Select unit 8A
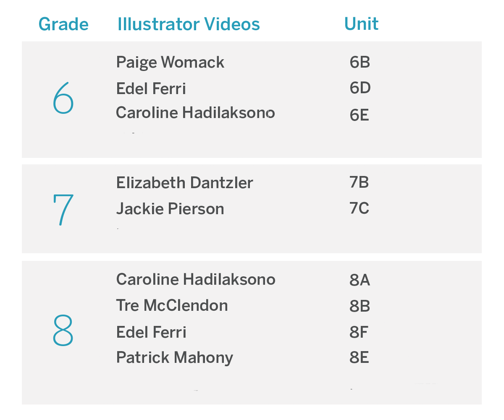Viewport: 504px width, 420px height. pos(360,280)
